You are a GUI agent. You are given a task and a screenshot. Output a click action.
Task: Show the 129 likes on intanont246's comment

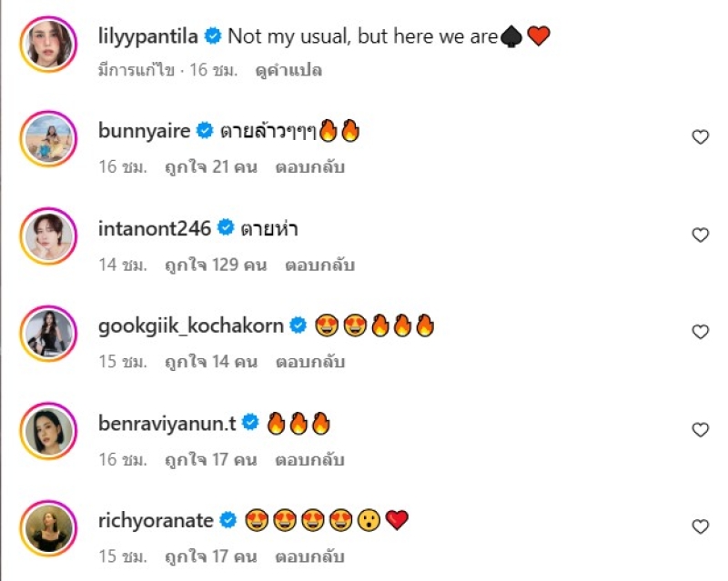tap(215, 265)
